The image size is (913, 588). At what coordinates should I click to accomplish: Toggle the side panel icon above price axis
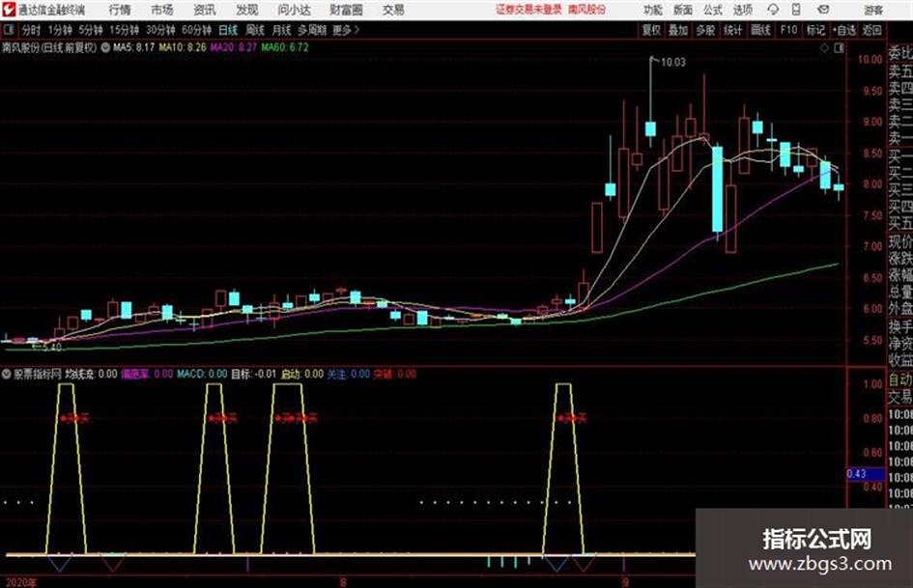tap(839, 48)
